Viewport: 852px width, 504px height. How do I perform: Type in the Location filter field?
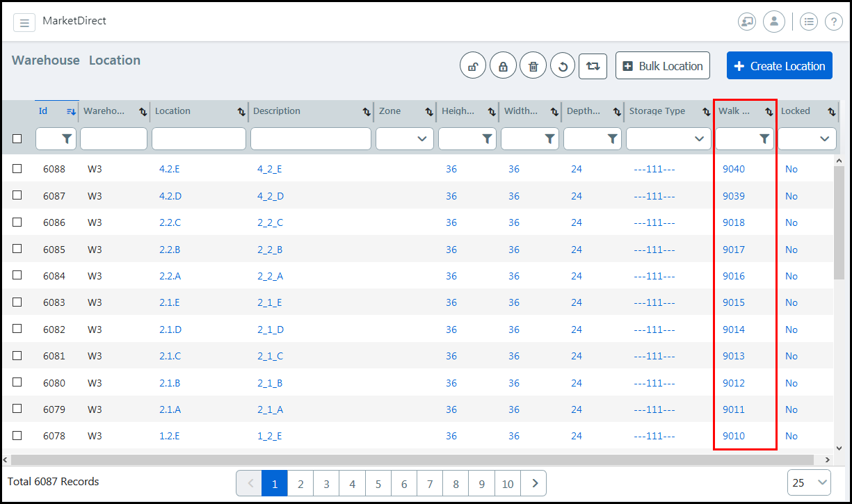199,139
